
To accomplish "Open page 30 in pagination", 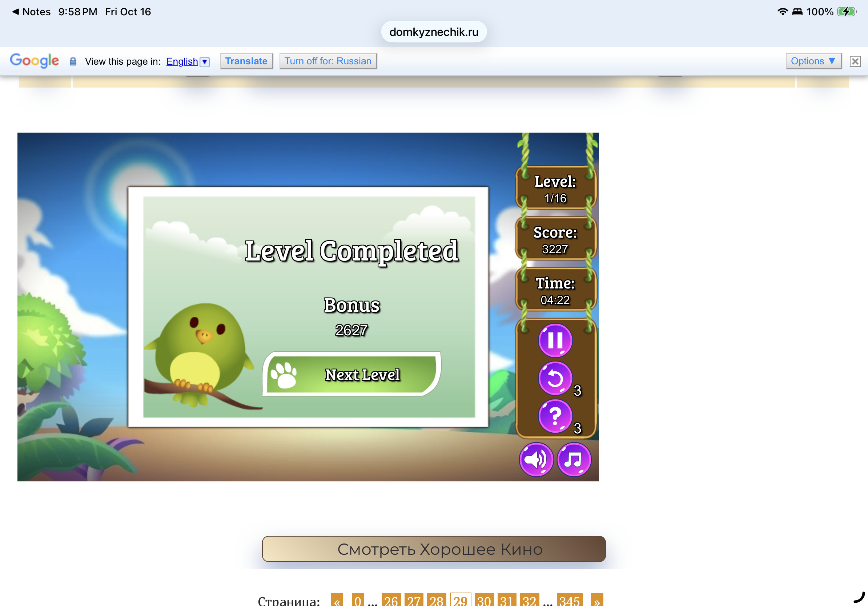I will [484, 600].
